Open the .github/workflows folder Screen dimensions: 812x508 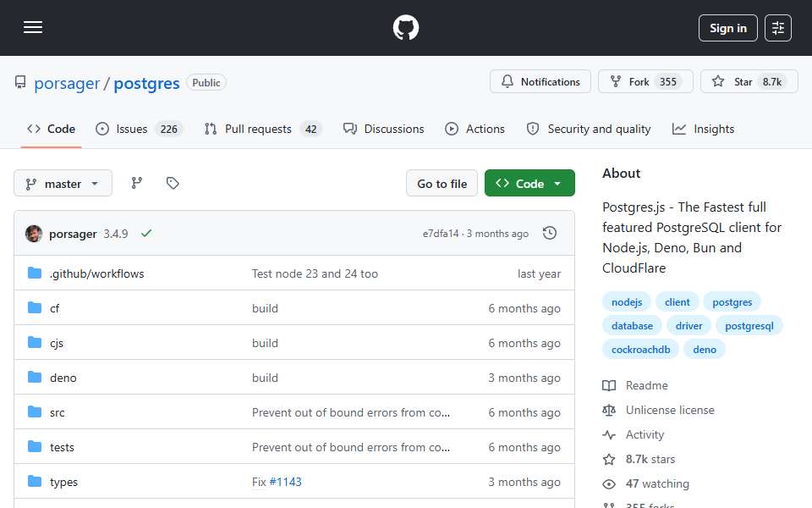[96, 273]
